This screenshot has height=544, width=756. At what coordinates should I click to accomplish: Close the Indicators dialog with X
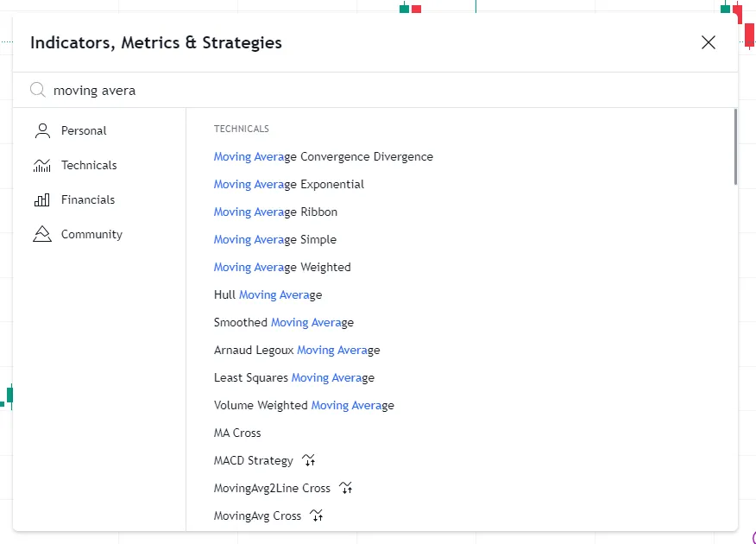click(x=709, y=42)
